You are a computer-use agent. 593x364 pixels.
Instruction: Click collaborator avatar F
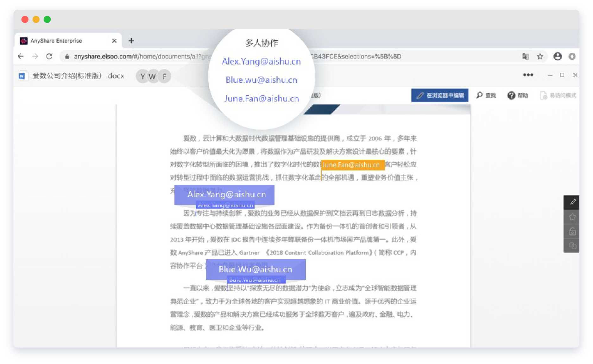point(164,76)
